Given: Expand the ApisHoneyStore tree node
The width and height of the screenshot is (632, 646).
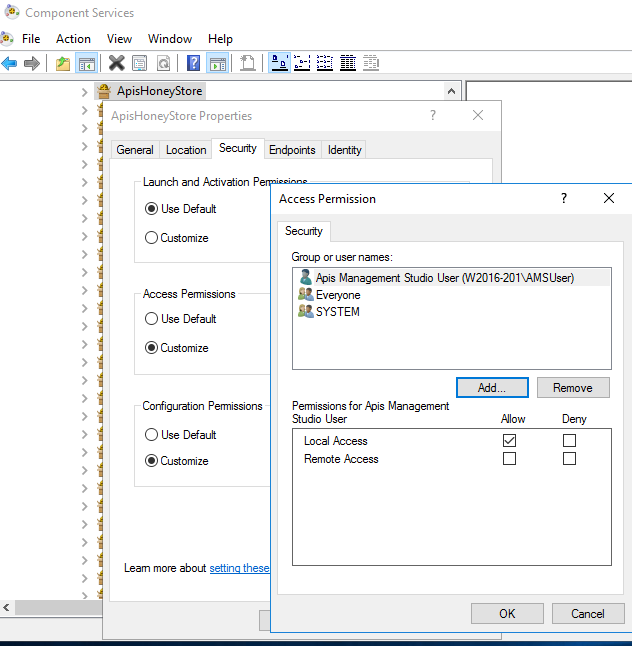Looking at the screenshot, I should [x=85, y=91].
